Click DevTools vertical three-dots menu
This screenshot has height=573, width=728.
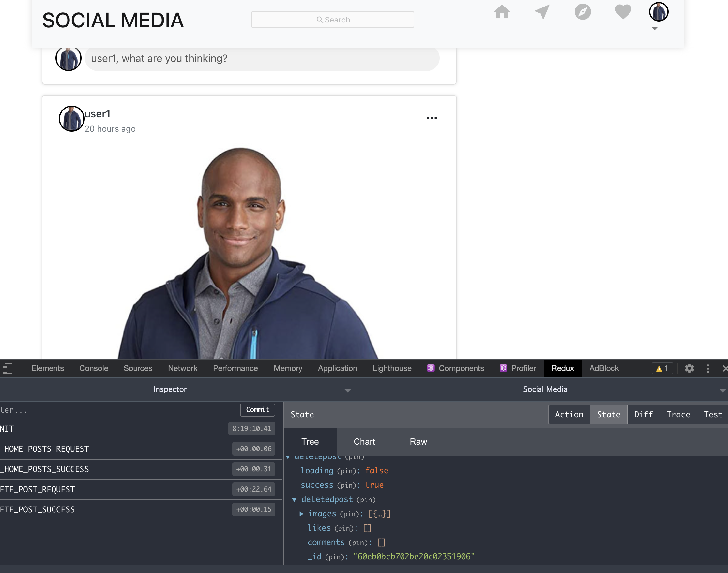point(708,368)
